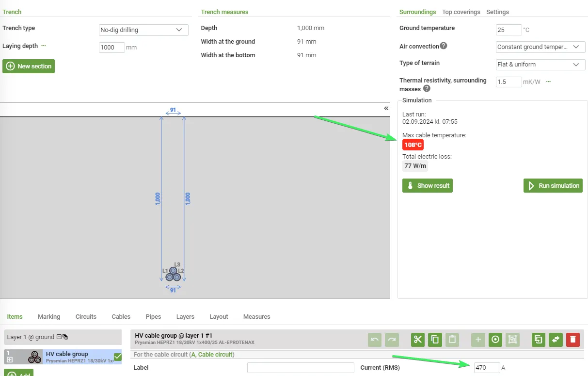The width and height of the screenshot is (588, 376).
Task: Open the Air convection dropdown
Action: click(x=540, y=47)
